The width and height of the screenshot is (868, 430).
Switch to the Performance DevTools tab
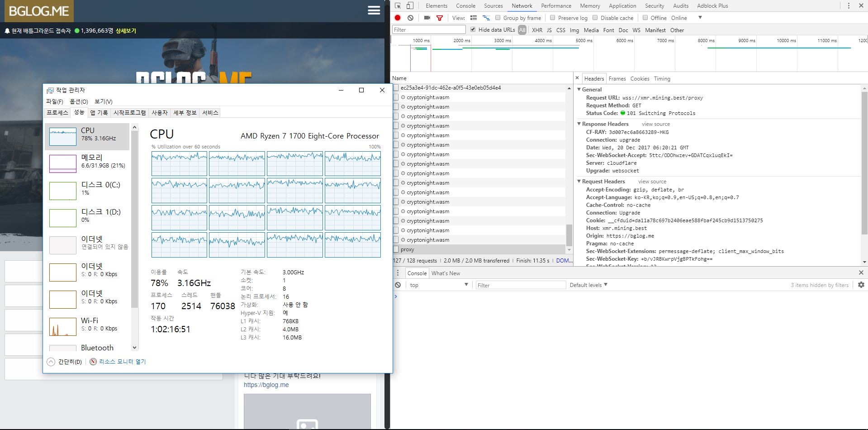556,6
